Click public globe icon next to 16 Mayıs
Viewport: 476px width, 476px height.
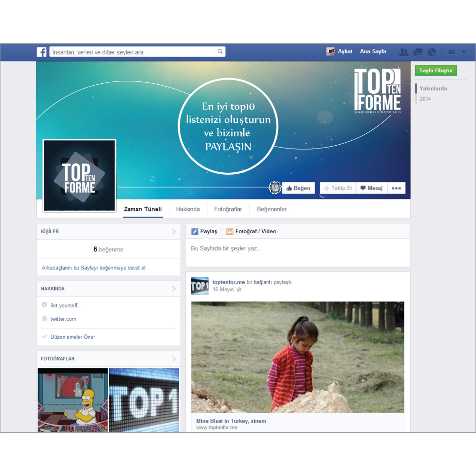(239, 289)
